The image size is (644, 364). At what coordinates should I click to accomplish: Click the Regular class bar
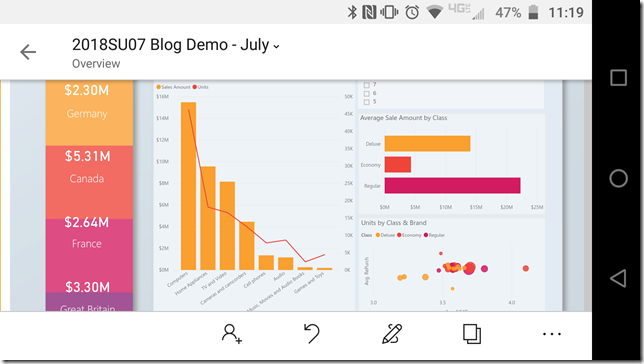click(x=452, y=185)
